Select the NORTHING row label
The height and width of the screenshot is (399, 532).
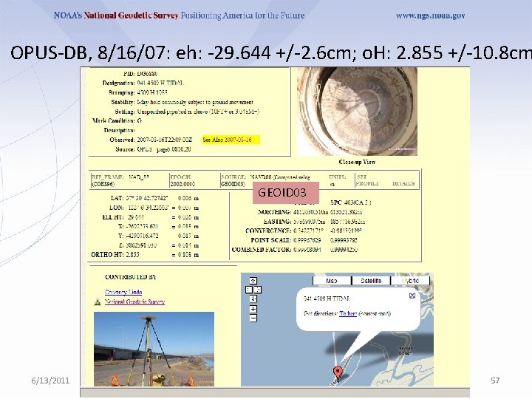coord(274,212)
